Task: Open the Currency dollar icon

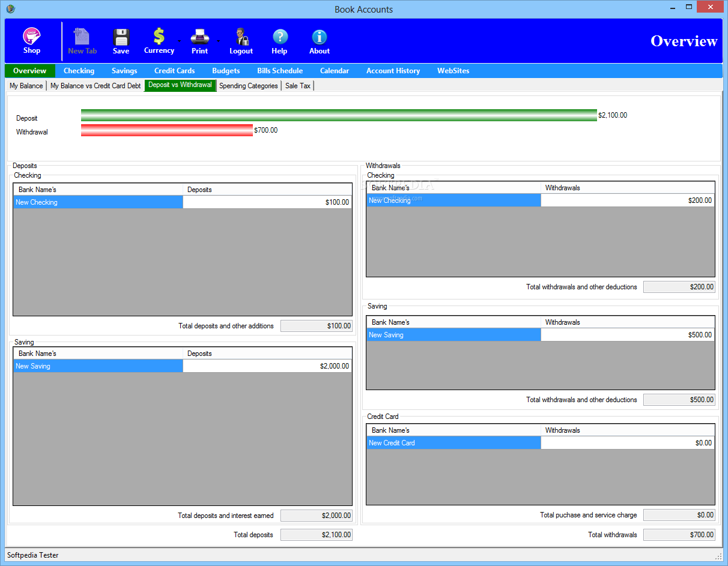Action: (159, 41)
